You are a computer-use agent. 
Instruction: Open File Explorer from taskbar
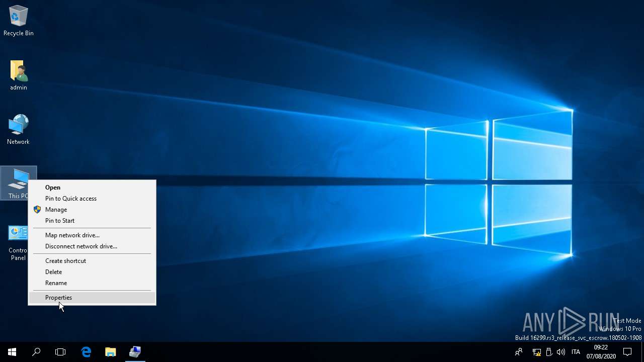click(110, 352)
